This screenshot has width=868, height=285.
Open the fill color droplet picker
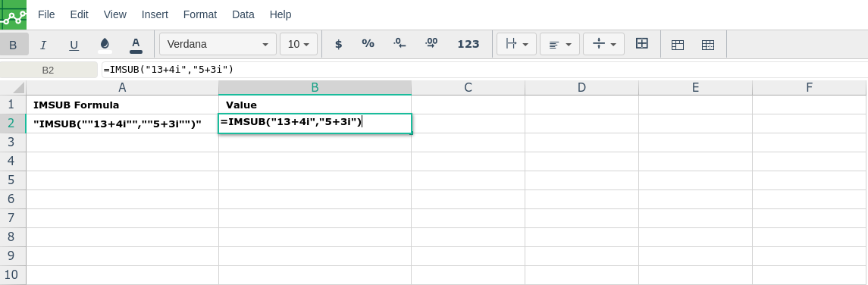pos(105,44)
